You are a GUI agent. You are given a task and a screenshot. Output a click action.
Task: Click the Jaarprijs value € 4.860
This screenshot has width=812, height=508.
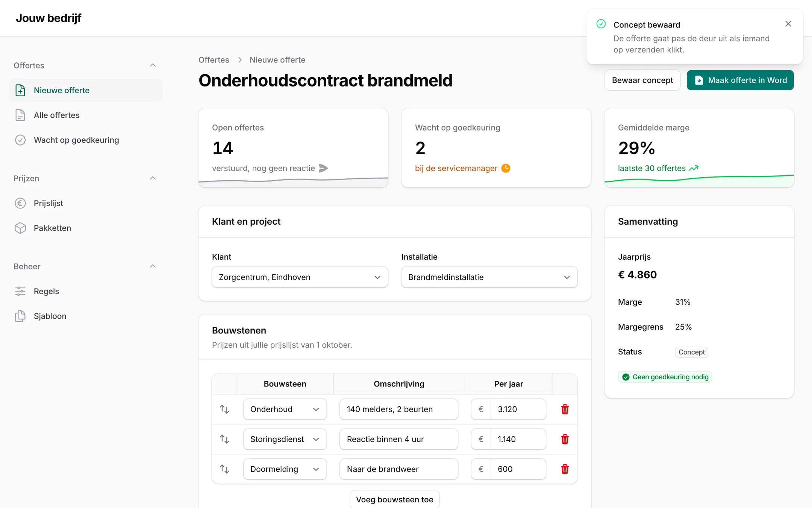click(x=638, y=275)
